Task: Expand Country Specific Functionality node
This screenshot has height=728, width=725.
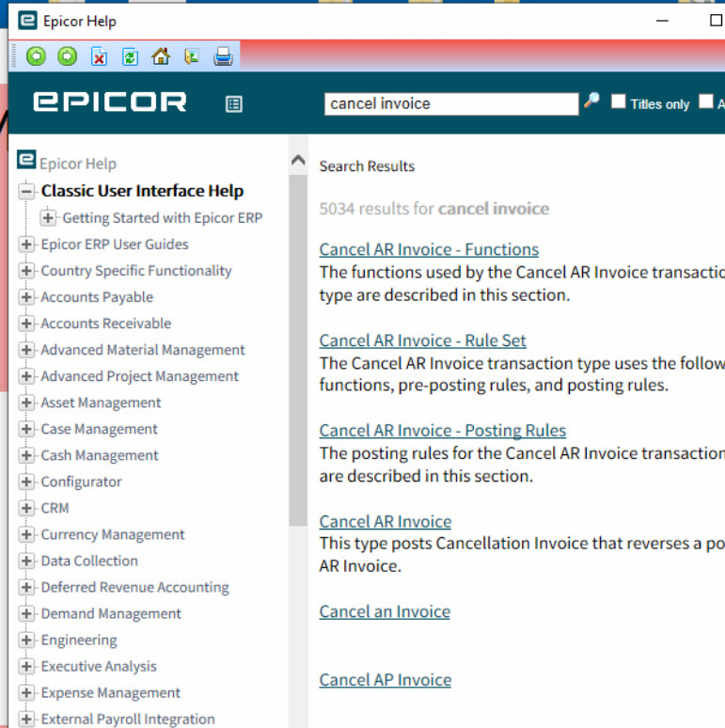Action: click(x=26, y=271)
